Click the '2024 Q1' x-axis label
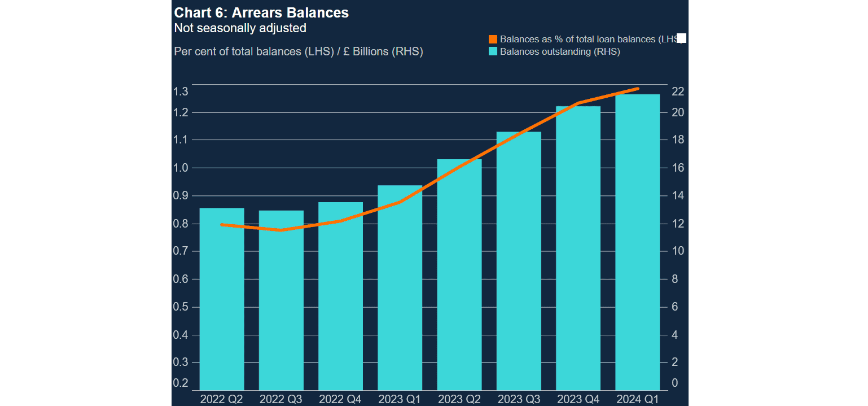Screen dimensions: 868x406 coord(637,399)
